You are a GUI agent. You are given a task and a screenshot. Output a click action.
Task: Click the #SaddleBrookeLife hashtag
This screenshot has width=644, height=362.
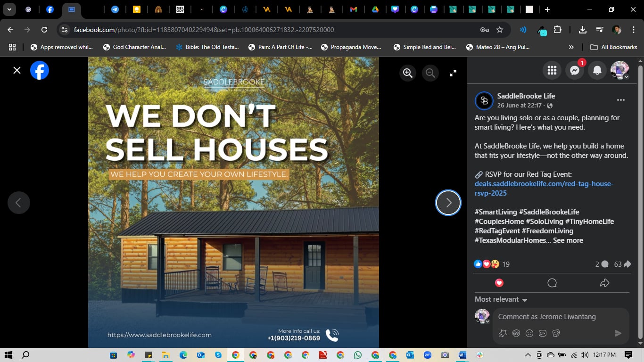pyautogui.click(x=549, y=212)
